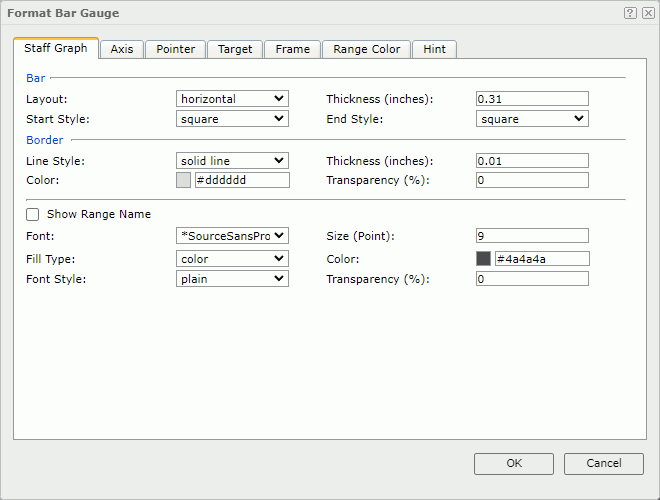660x500 pixels.
Task: Open the Frame tab
Action: [293, 49]
